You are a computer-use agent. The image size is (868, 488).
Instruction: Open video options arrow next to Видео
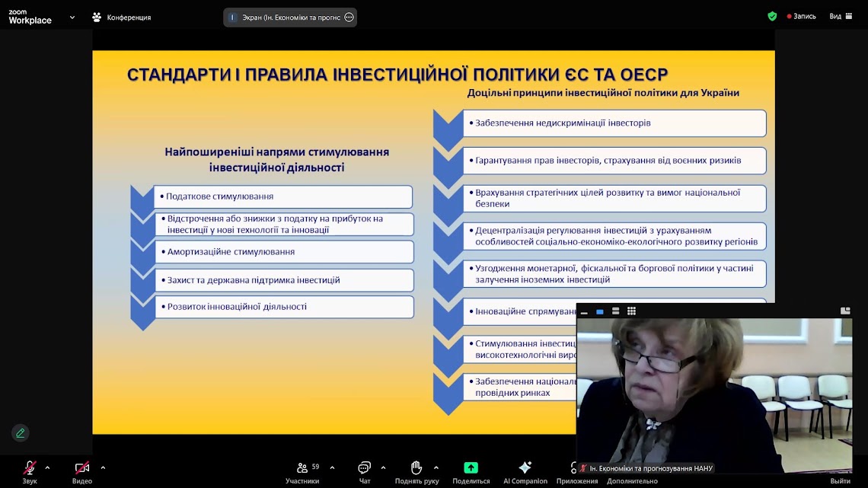103,468
